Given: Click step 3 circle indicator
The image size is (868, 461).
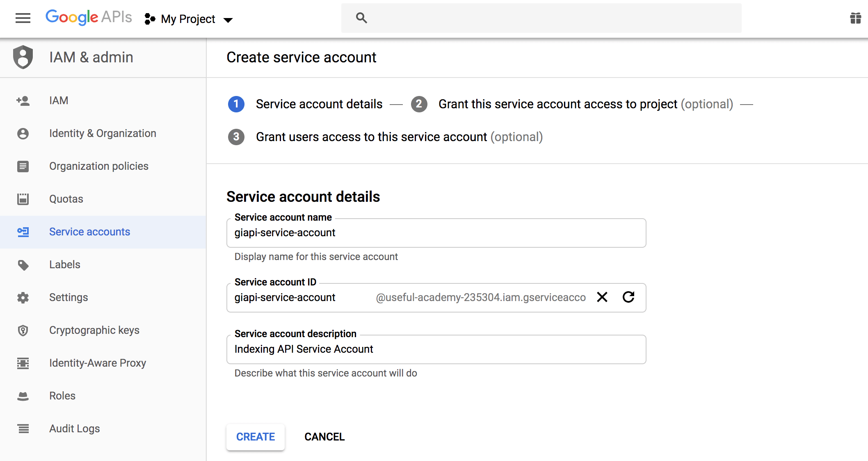Looking at the screenshot, I should click(x=236, y=137).
